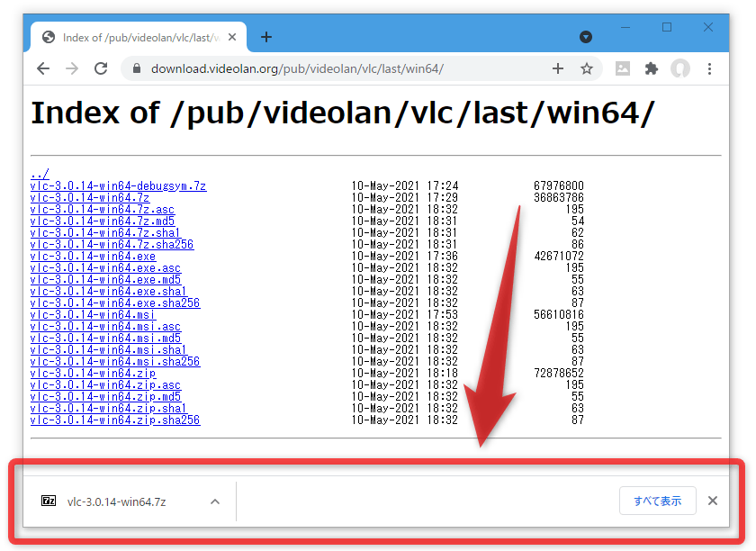Minimize the Chrome window
Image resolution: width=756 pixels, height=551 pixels.
625,28
